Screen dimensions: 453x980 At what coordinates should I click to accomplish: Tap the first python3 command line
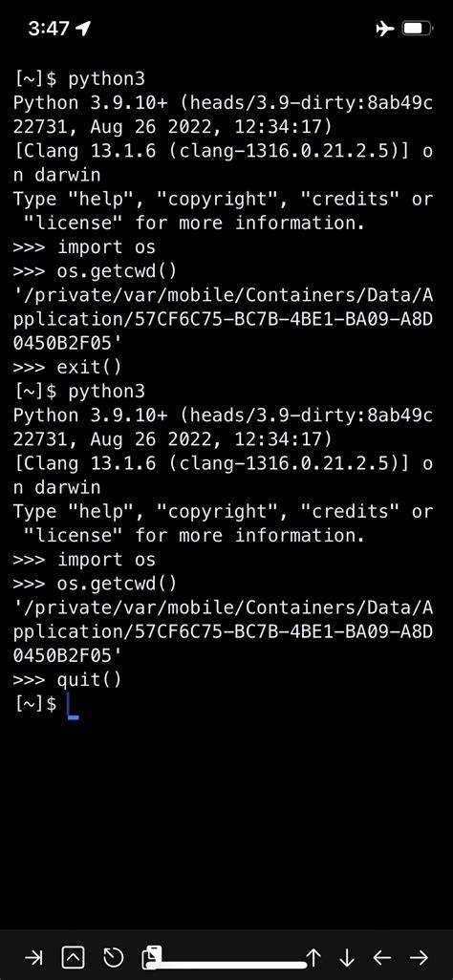(78, 79)
